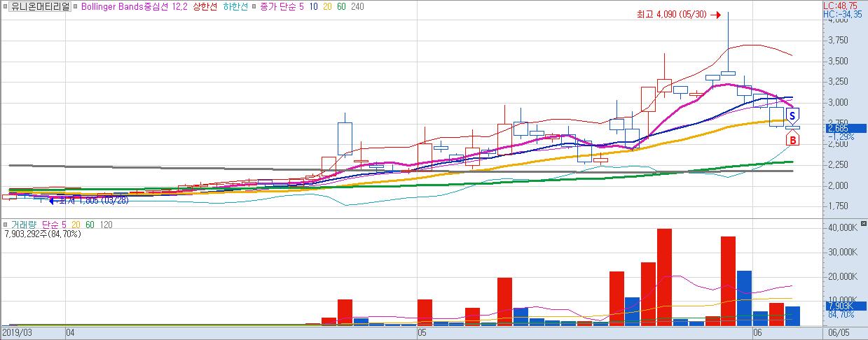Click the 05 month label on time axis
Image resolution: width=868 pixels, height=340 pixels.
(422, 332)
